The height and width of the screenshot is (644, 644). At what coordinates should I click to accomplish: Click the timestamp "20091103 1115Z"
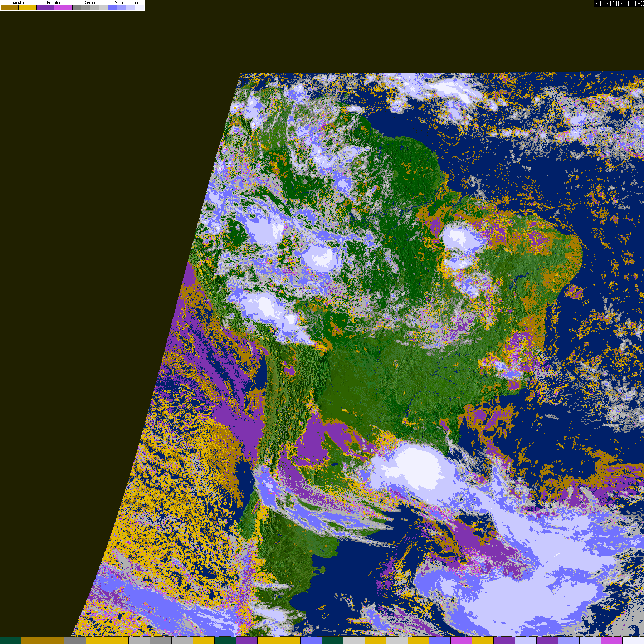[619, 4]
